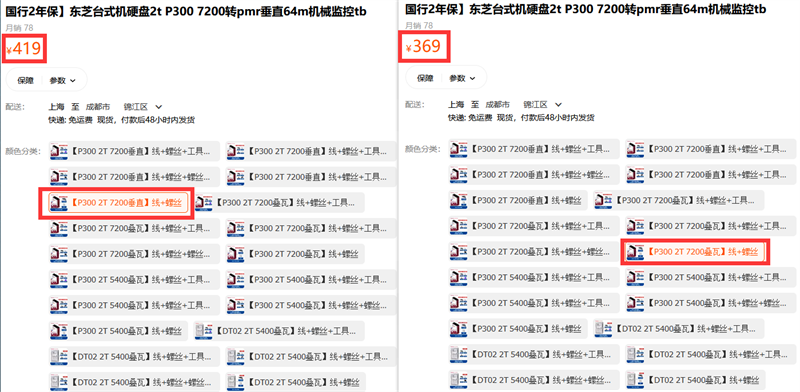This screenshot has height=392, width=800.
Task: Pick 【P300 2T 5400叠瓦】线+螺丝 option on left page
Action: pos(118,331)
